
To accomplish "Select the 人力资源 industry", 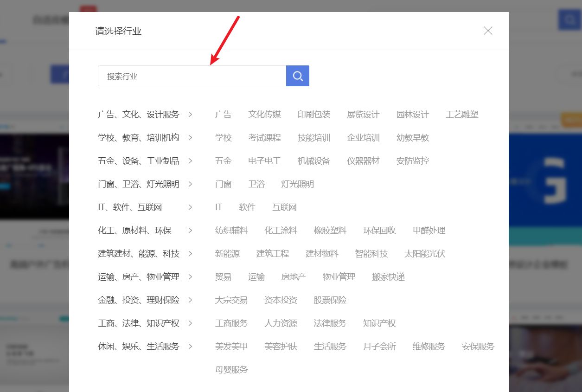I will 281,323.
